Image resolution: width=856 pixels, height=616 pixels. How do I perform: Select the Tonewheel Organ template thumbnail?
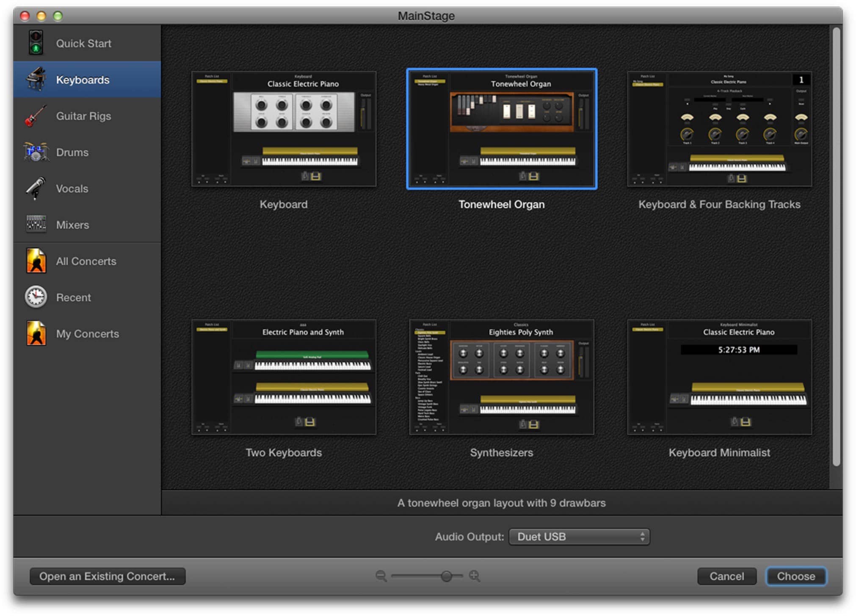click(x=502, y=129)
